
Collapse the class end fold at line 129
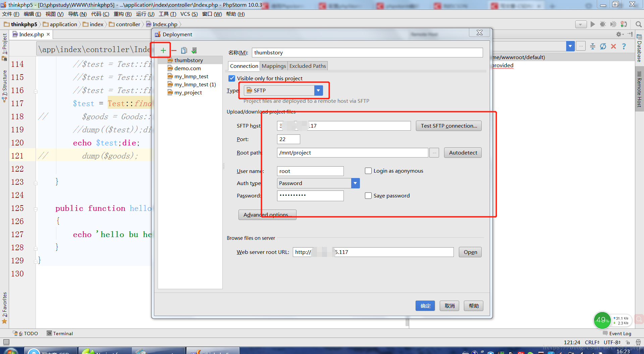pos(36,261)
